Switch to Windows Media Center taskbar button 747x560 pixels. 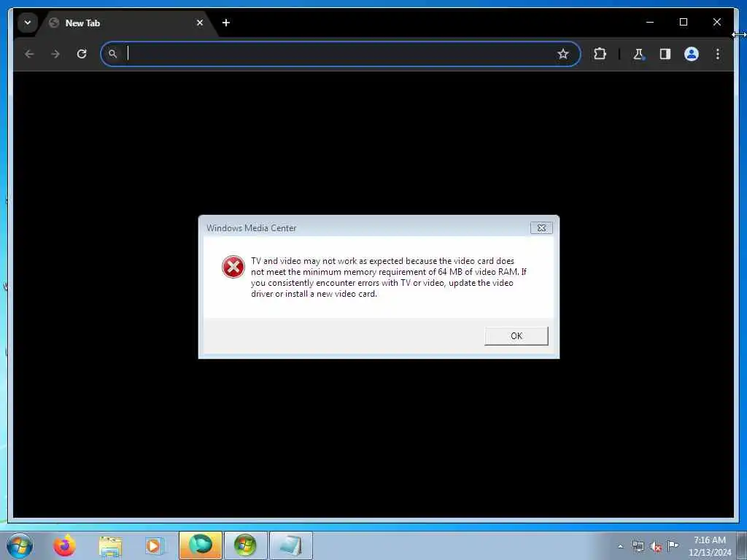coord(245,545)
